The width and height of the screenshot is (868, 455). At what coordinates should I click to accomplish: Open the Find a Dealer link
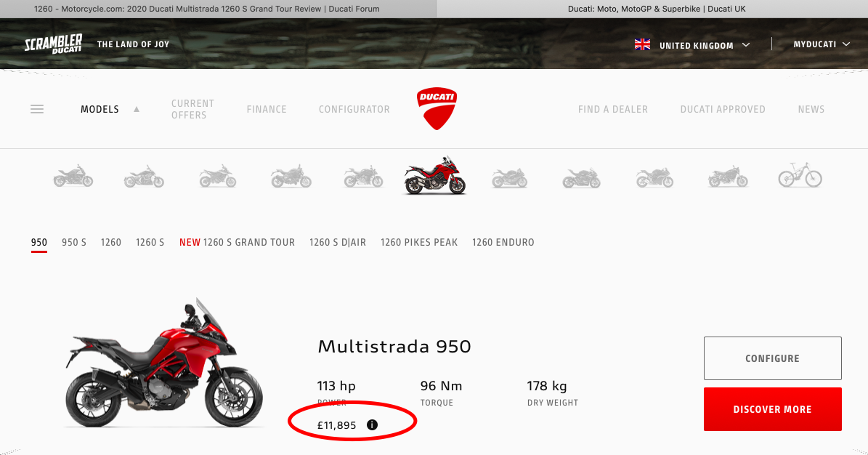[x=613, y=109]
